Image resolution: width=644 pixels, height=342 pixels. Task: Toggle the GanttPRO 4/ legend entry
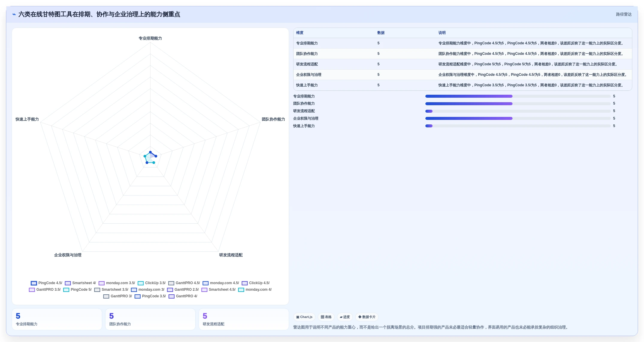tap(183, 296)
